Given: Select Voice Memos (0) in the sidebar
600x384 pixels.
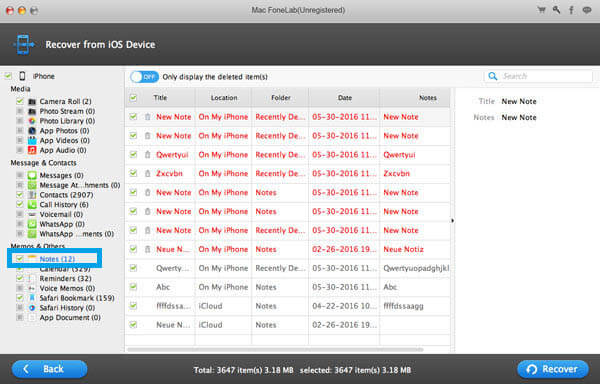Looking at the screenshot, I should point(67,288).
